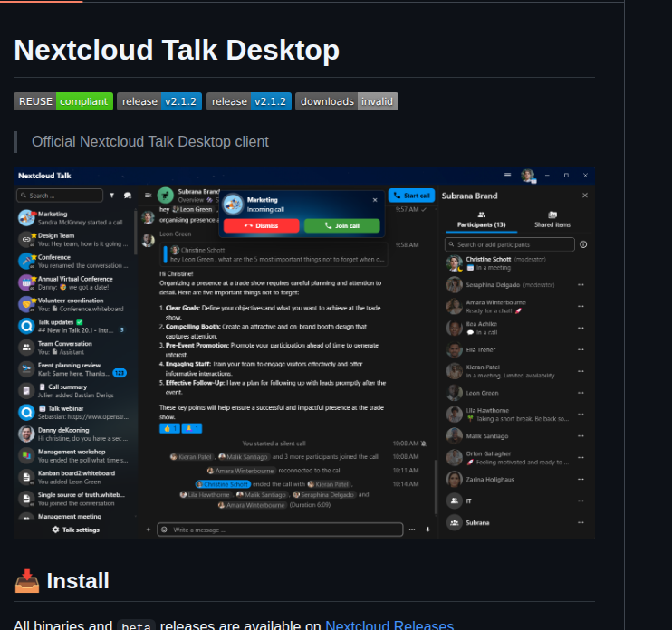
Task: Open the Management workshop conversation
Action: [x=74, y=455]
